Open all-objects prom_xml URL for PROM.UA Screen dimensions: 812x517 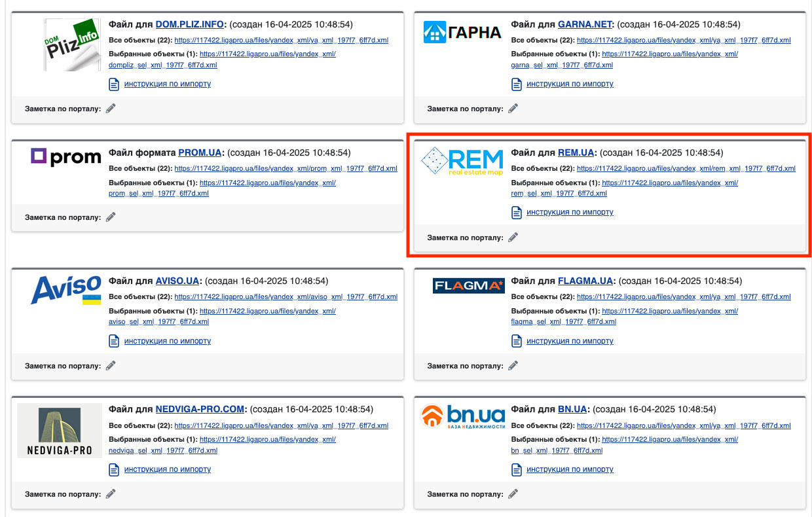(x=286, y=169)
